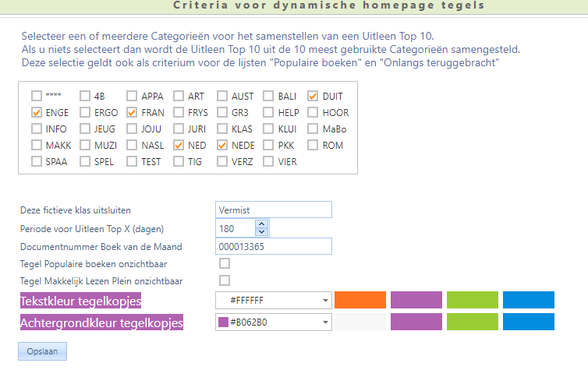This screenshot has height=384, width=588.
Task: Uncheck the ENGE category checkbox
Action: pyautogui.click(x=37, y=113)
